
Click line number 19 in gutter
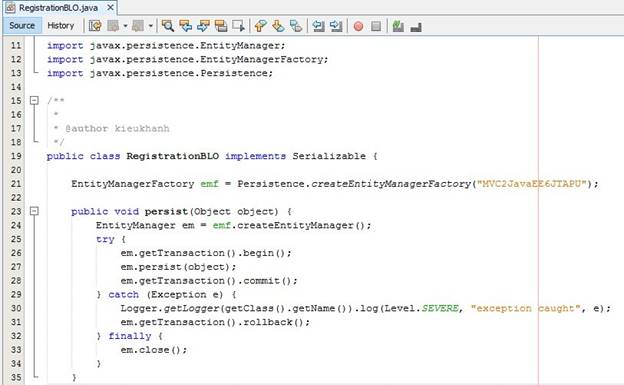[x=16, y=156]
